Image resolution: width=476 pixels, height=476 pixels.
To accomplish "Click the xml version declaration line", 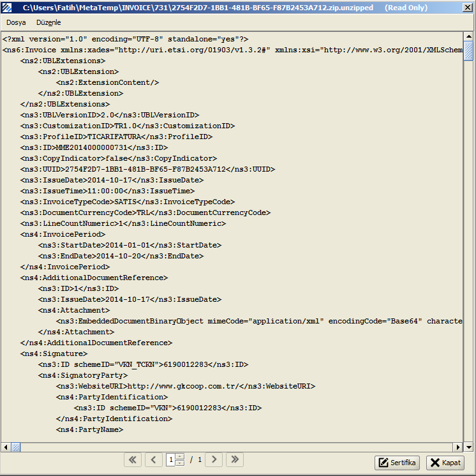I will 125,39.
